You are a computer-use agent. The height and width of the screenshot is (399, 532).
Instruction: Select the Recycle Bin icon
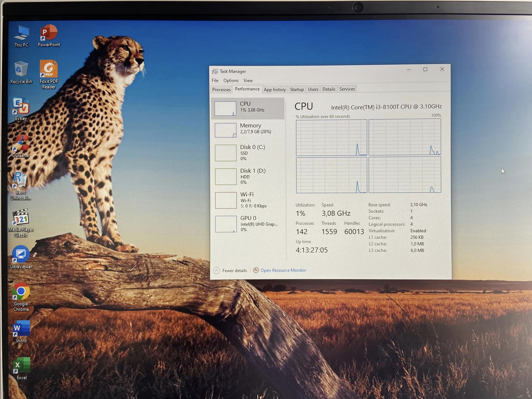tap(21, 73)
